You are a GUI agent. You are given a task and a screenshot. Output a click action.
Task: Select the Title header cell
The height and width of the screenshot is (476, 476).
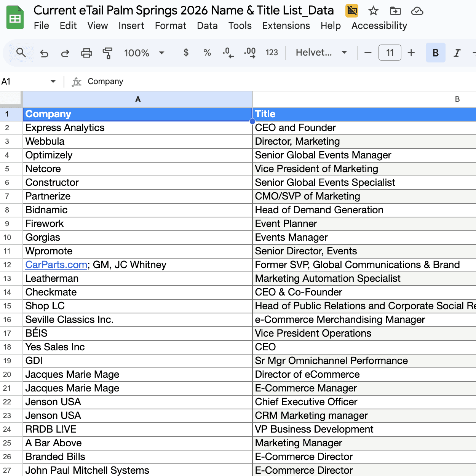pyautogui.click(x=364, y=114)
